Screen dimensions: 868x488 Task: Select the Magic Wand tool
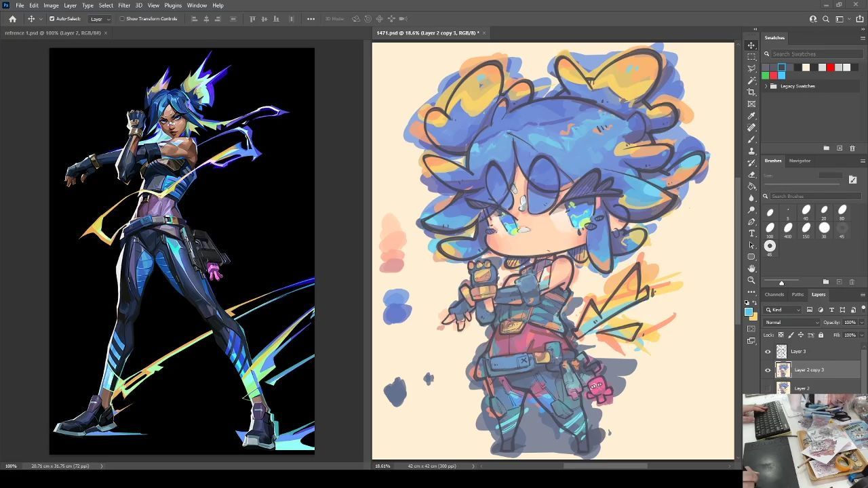751,81
